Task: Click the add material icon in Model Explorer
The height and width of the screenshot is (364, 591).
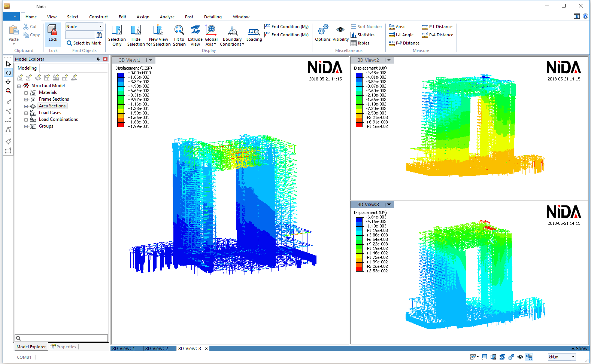Action: (x=20, y=77)
